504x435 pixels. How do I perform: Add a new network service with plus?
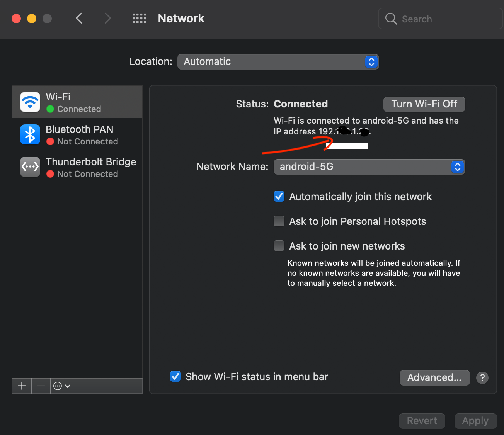(22, 386)
